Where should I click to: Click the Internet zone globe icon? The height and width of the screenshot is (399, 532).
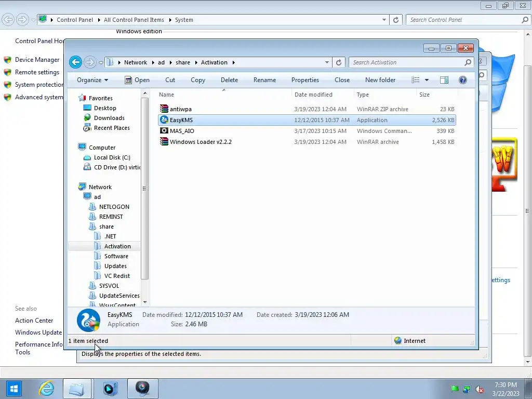coord(398,341)
